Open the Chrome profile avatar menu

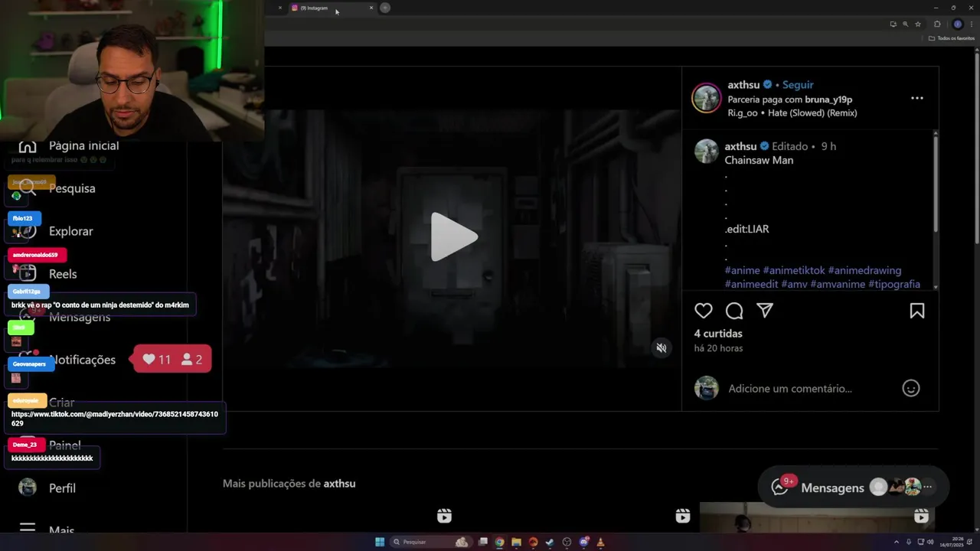[x=957, y=24]
